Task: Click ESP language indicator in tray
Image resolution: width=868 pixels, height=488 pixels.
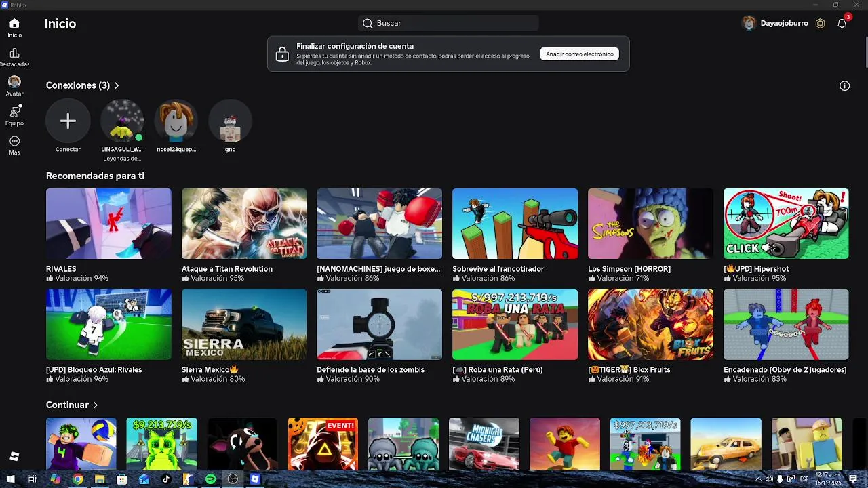Action: (804, 479)
